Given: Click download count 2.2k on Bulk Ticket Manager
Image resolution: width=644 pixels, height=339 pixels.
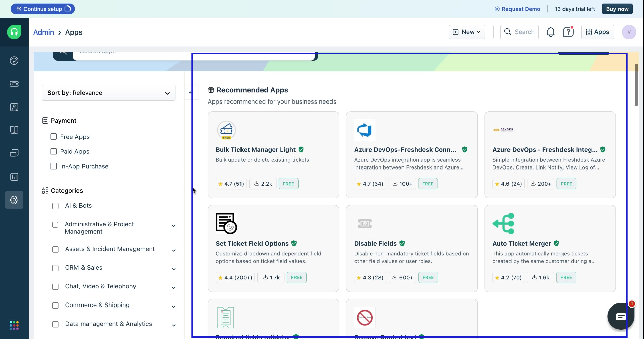Looking at the screenshot, I should (263, 184).
